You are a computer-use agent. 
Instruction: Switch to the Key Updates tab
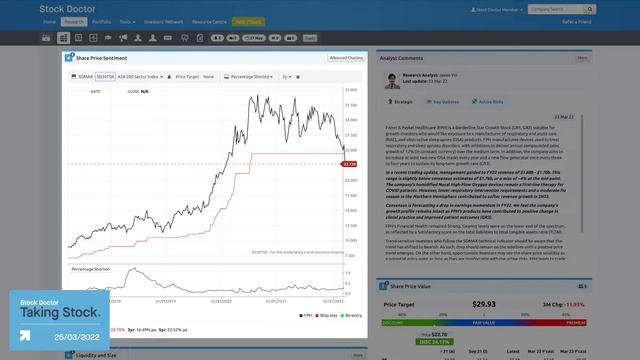(443, 102)
